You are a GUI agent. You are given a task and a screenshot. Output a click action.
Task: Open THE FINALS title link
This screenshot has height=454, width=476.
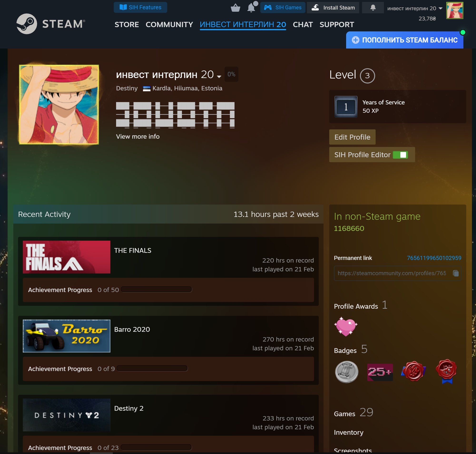(x=133, y=250)
